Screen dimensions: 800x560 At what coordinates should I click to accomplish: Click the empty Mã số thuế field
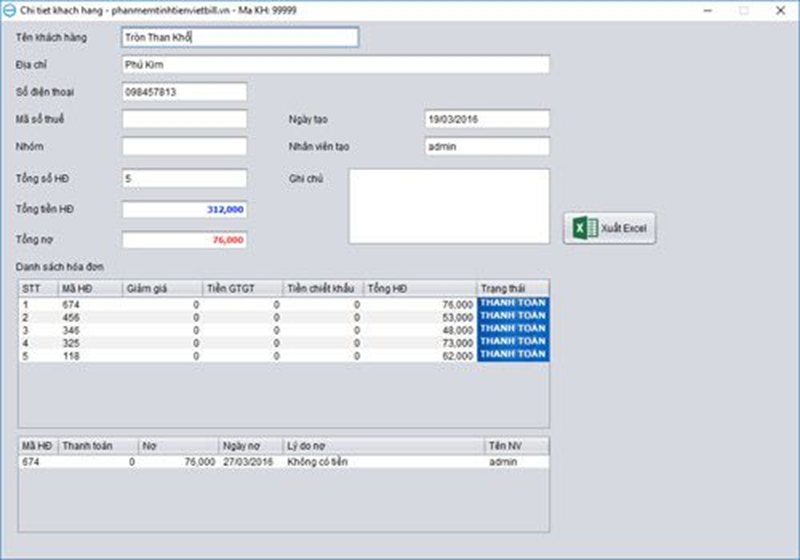point(184,119)
